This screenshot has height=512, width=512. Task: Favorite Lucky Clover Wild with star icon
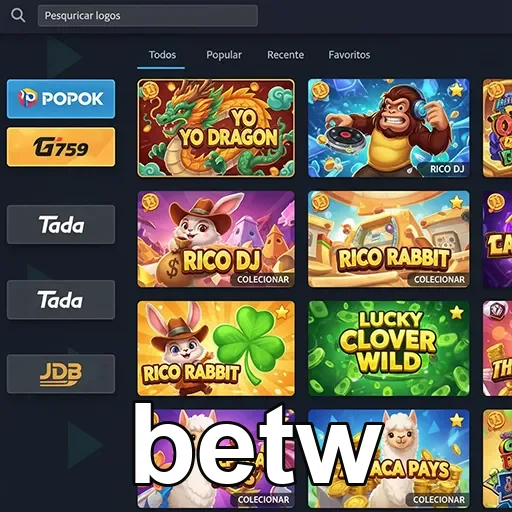pos(456,312)
